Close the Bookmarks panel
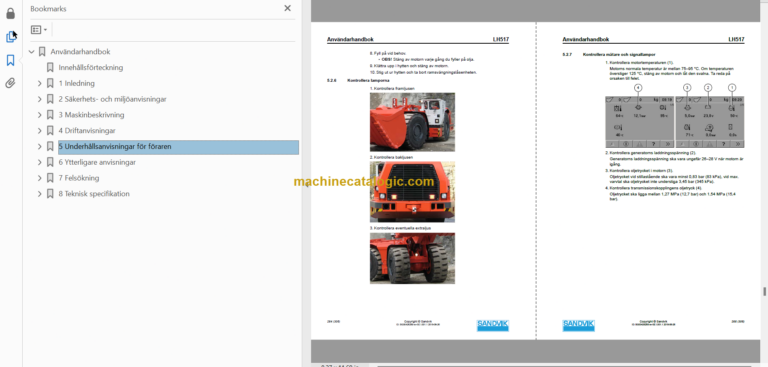The image size is (768, 367). [x=288, y=8]
